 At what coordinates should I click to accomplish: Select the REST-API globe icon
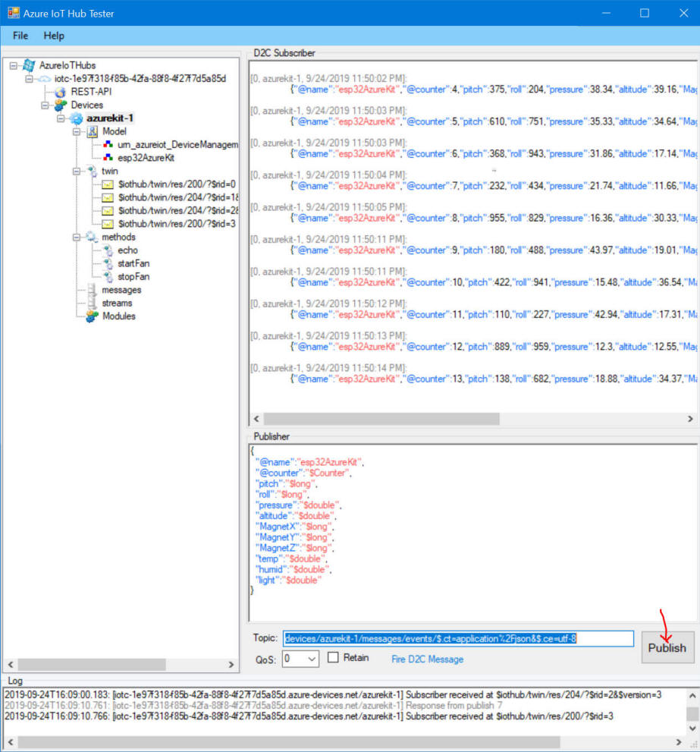61,92
